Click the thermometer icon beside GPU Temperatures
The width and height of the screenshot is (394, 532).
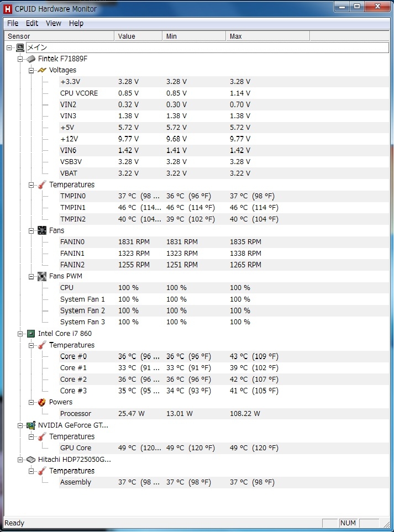42,437
